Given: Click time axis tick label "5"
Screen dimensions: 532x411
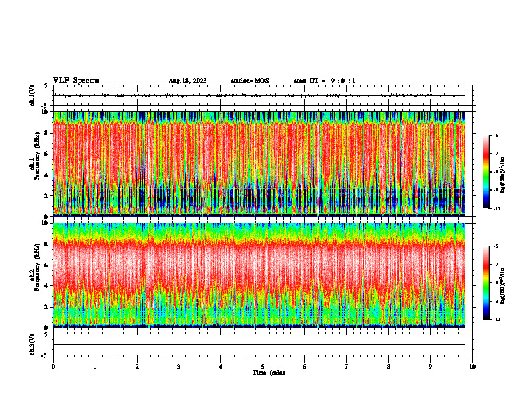Looking at the screenshot, I should coord(263,367).
